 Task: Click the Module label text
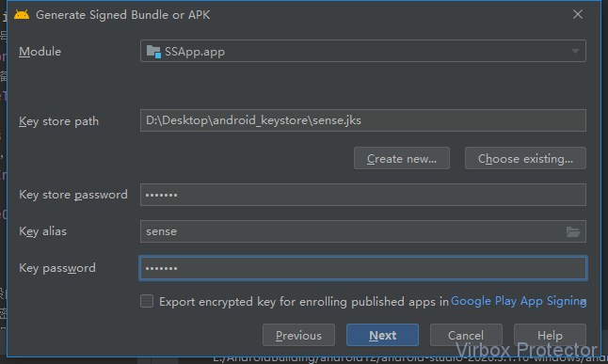click(40, 52)
